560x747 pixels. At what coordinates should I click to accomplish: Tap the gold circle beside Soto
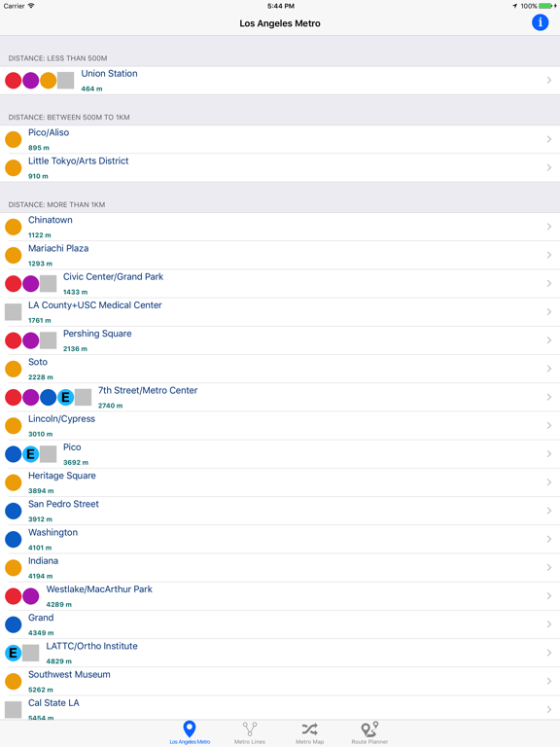(14, 369)
